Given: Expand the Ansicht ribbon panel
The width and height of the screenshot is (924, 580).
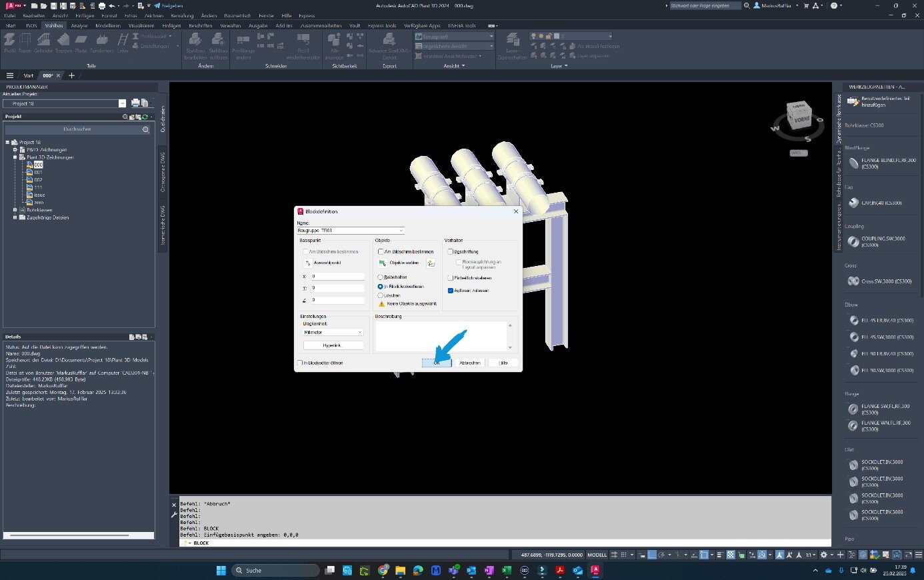Looking at the screenshot, I should click(x=453, y=66).
